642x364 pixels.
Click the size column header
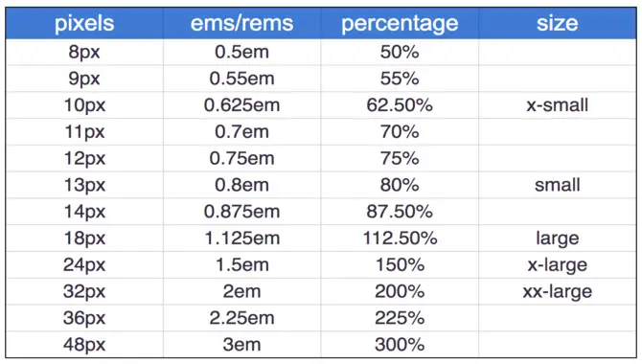tap(558, 23)
